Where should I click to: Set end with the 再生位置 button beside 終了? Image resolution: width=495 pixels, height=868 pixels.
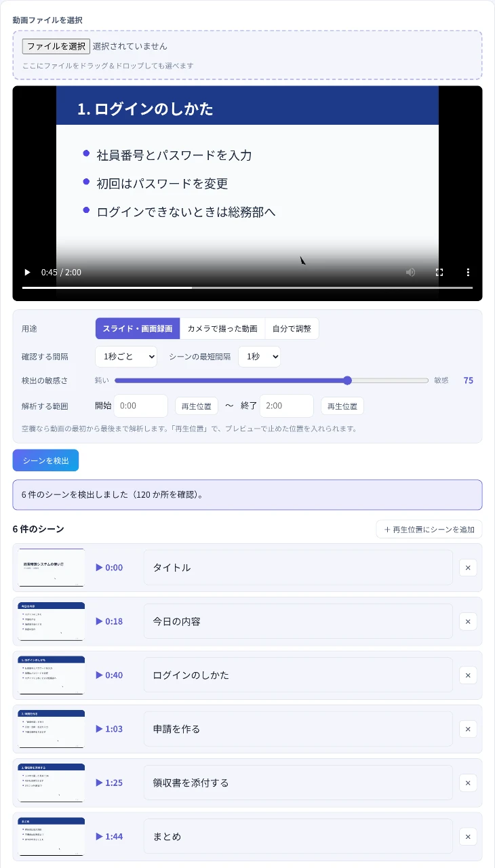point(342,406)
